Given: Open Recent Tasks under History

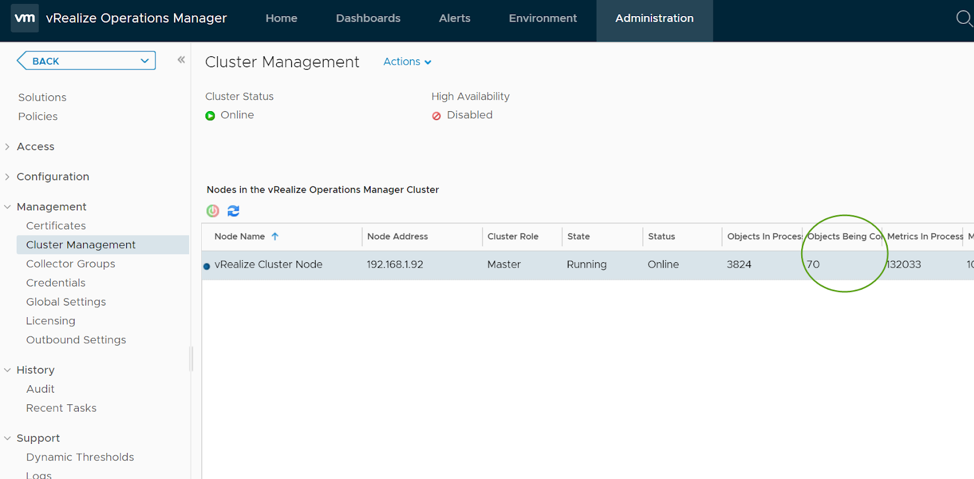Looking at the screenshot, I should 61,408.
